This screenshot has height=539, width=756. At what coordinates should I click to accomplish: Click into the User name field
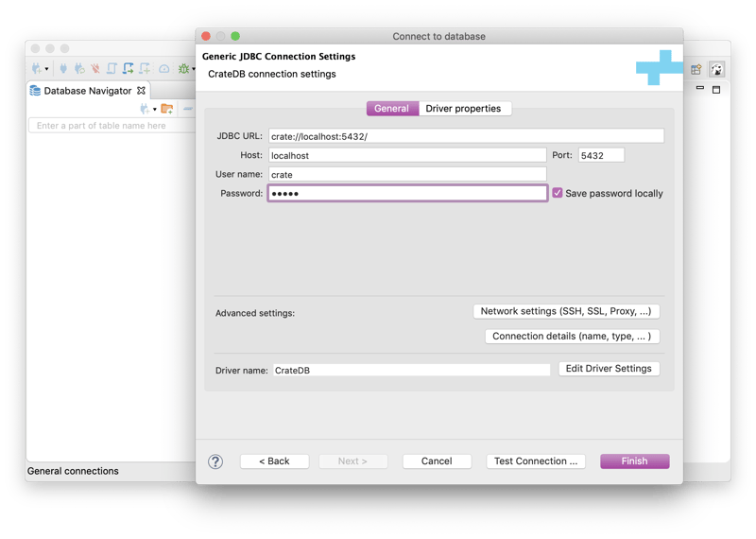(407, 174)
